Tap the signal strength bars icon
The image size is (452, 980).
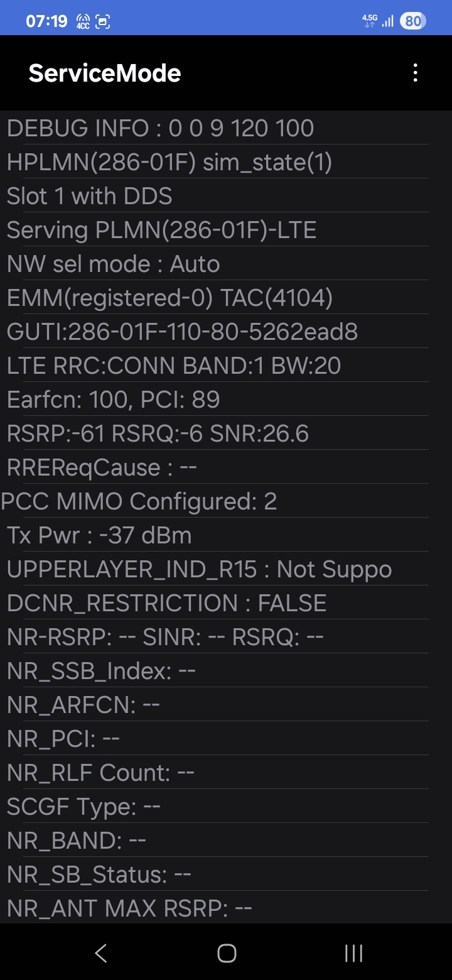[x=388, y=21]
